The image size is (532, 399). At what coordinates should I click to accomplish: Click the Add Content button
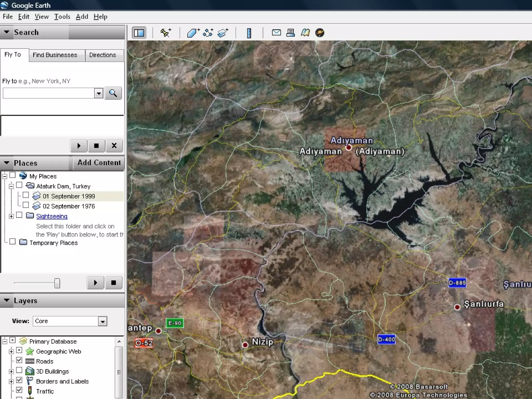(x=99, y=163)
